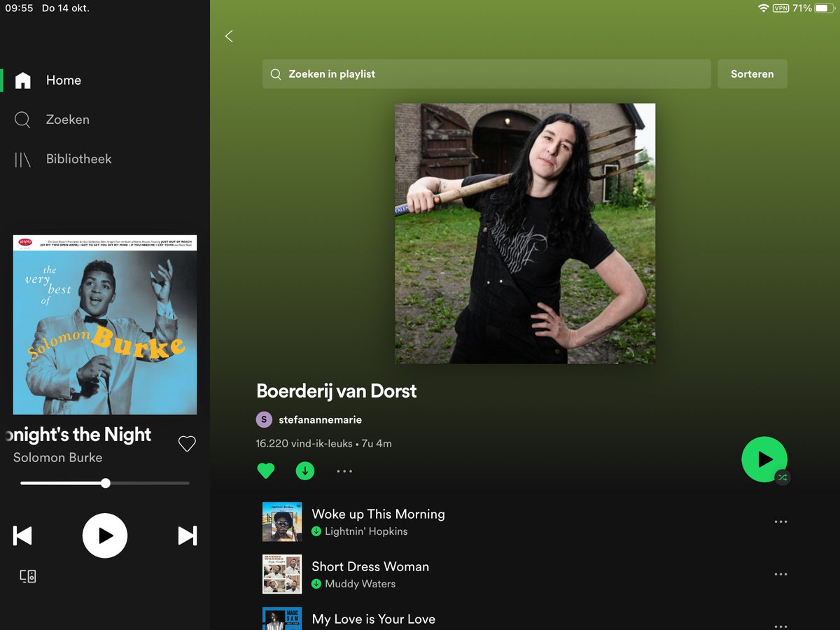Open stefanannemarie profile link

(320, 420)
